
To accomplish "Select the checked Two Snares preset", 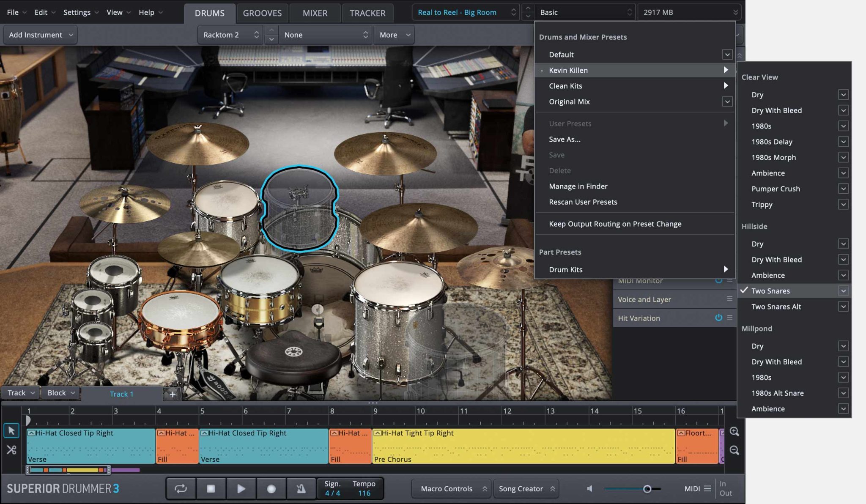I will tap(770, 291).
